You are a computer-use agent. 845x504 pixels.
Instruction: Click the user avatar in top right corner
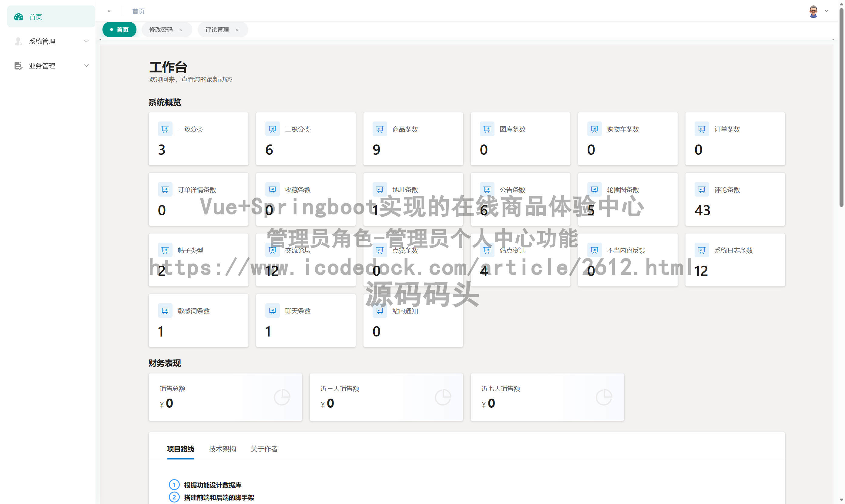coord(813,11)
